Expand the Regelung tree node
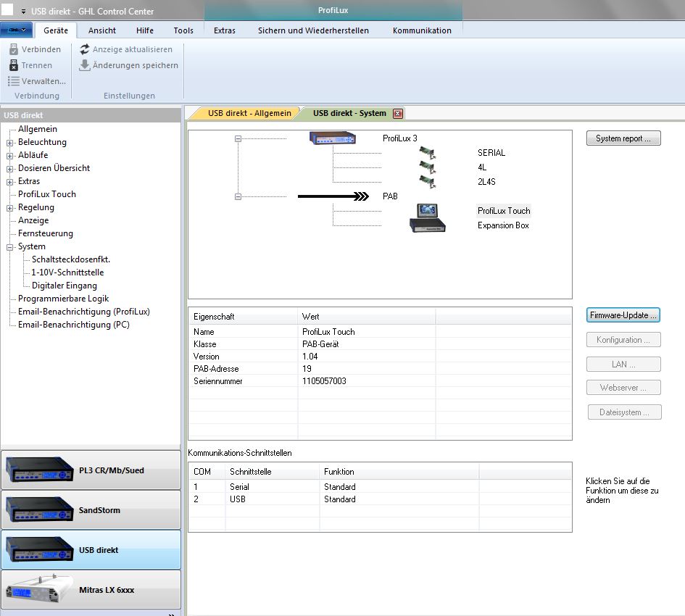Screen dimensions: 685x616 tap(10, 208)
